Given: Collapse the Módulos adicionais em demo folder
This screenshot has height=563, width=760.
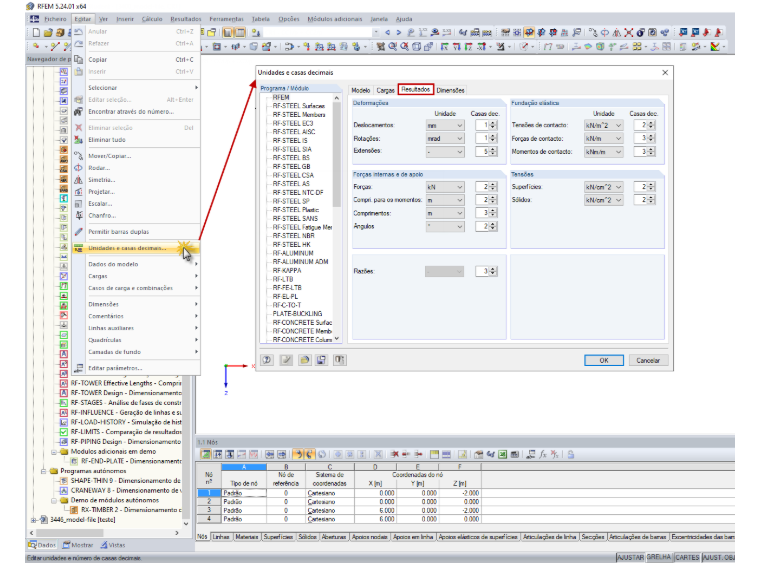Looking at the screenshot, I should coord(54,452).
